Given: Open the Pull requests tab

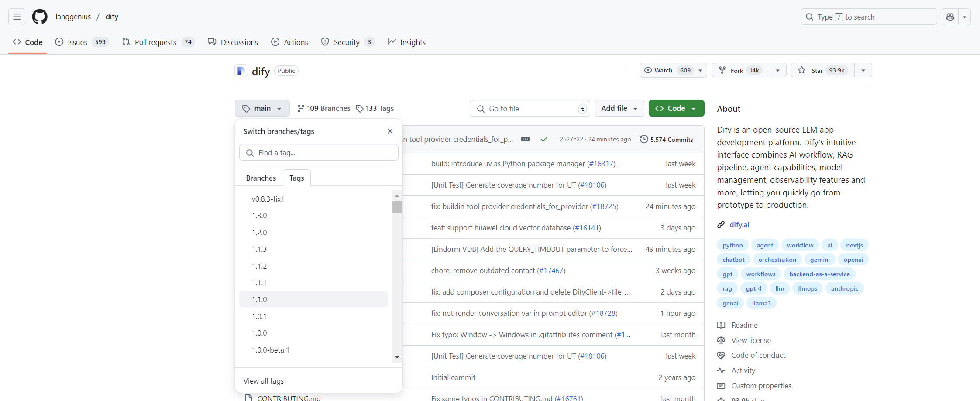Looking at the screenshot, I should [158, 42].
